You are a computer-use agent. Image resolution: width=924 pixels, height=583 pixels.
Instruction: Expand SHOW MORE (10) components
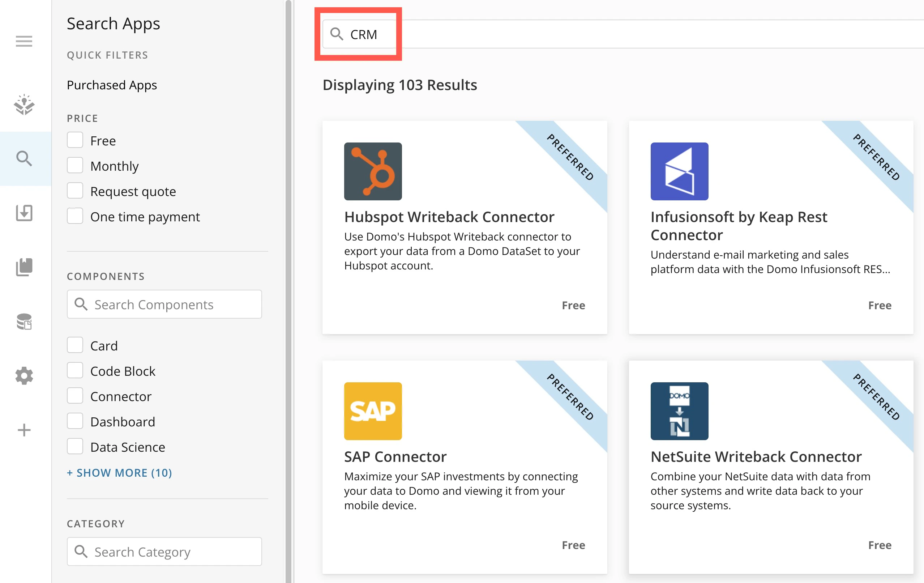pyautogui.click(x=119, y=472)
